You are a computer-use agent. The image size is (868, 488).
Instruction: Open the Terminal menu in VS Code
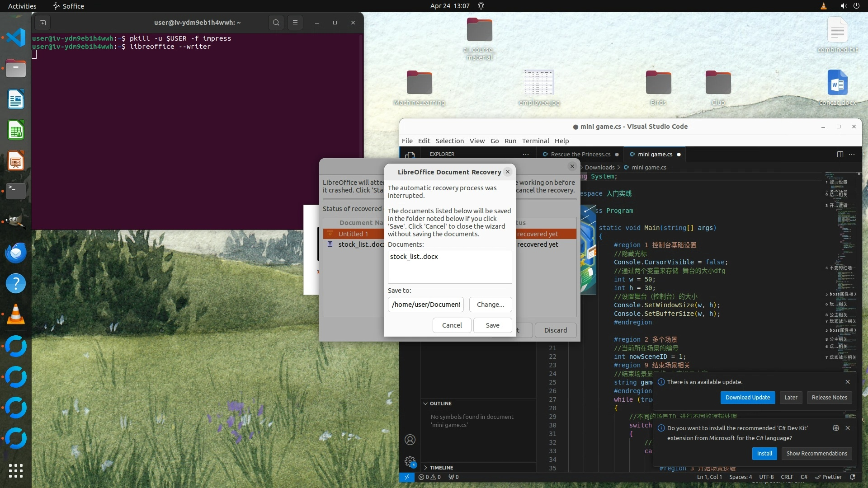pos(535,141)
